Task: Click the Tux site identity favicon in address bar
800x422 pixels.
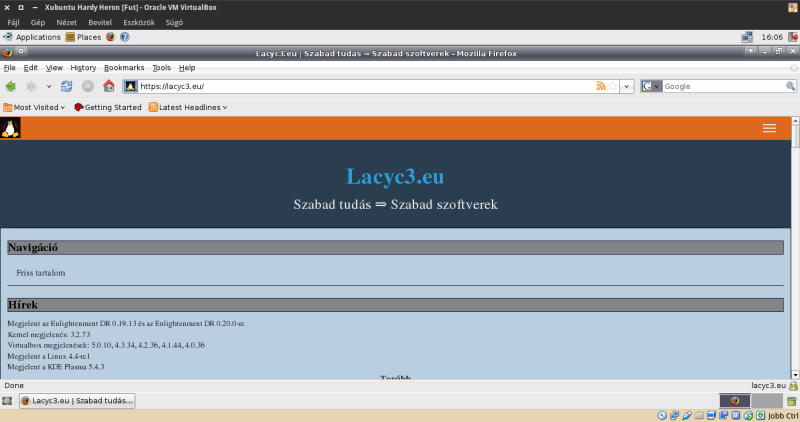Action: click(131, 86)
